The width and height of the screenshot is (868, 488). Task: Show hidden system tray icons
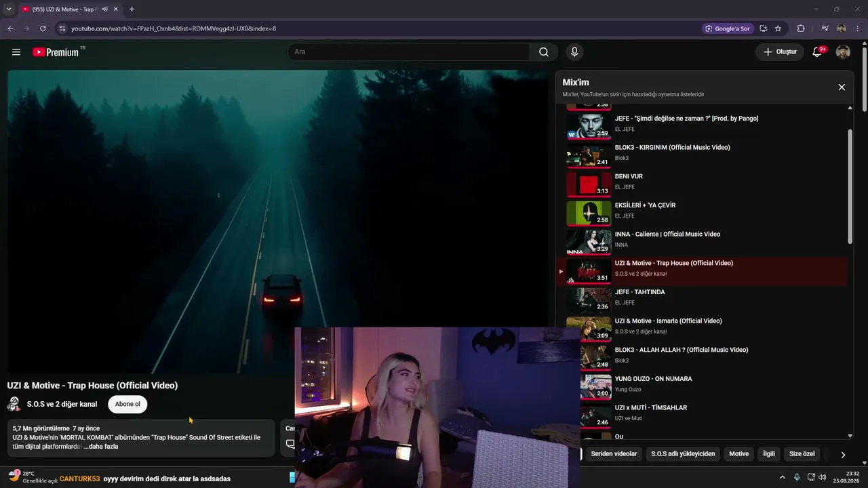click(x=782, y=477)
